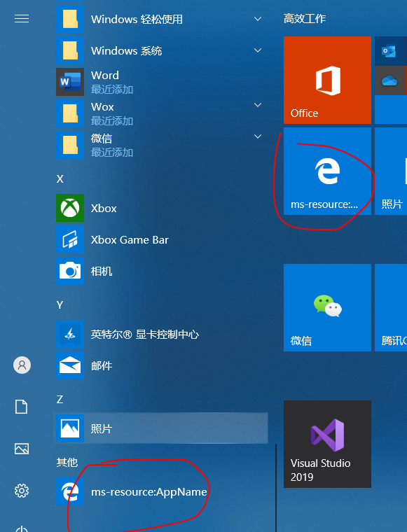Click the 微信 folder icon in app list

[70, 145]
